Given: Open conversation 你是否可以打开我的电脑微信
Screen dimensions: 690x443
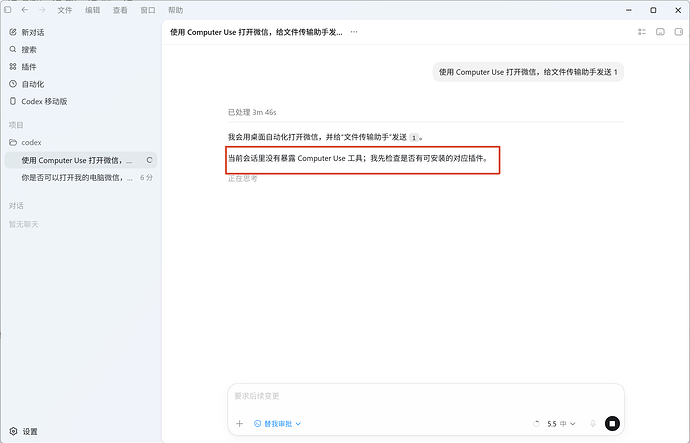Looking at the screenshot, I should [81, 178].
